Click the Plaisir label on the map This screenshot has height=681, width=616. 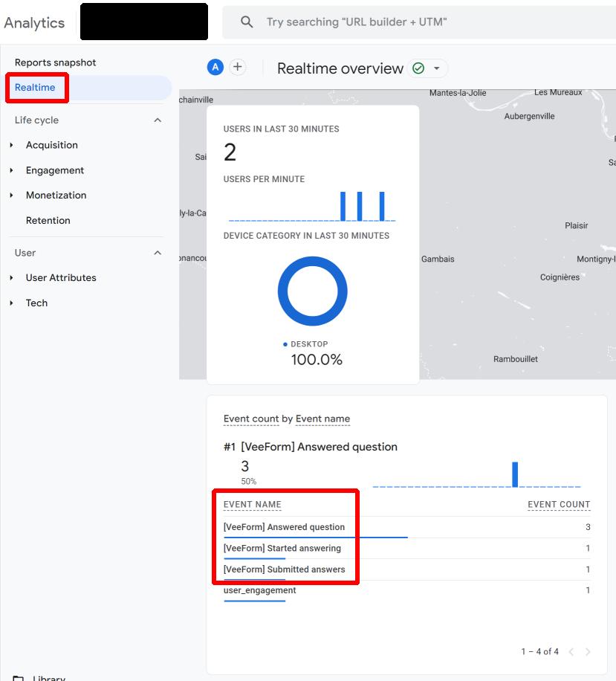576,225
